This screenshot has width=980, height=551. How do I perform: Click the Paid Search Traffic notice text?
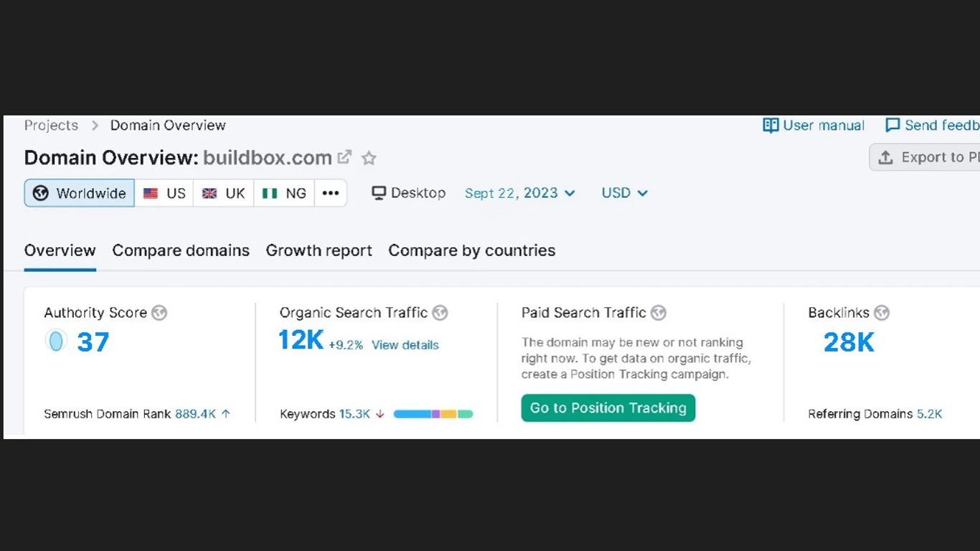tap(636, 359)
